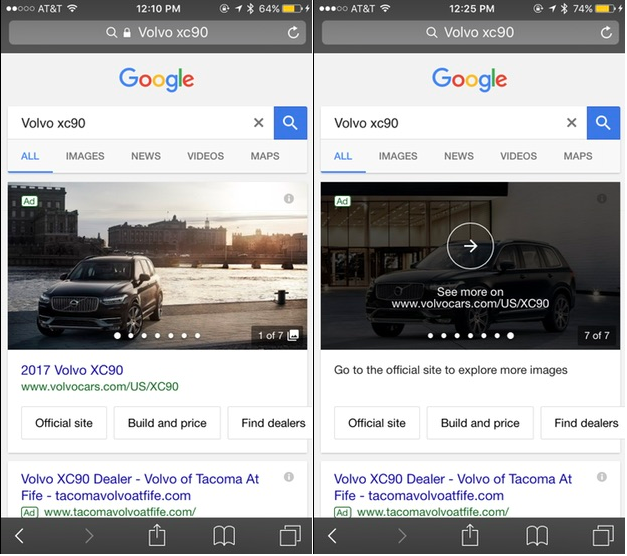Select IMAGES tab on right phone
The image size is (627, 556).
[398, 156]
